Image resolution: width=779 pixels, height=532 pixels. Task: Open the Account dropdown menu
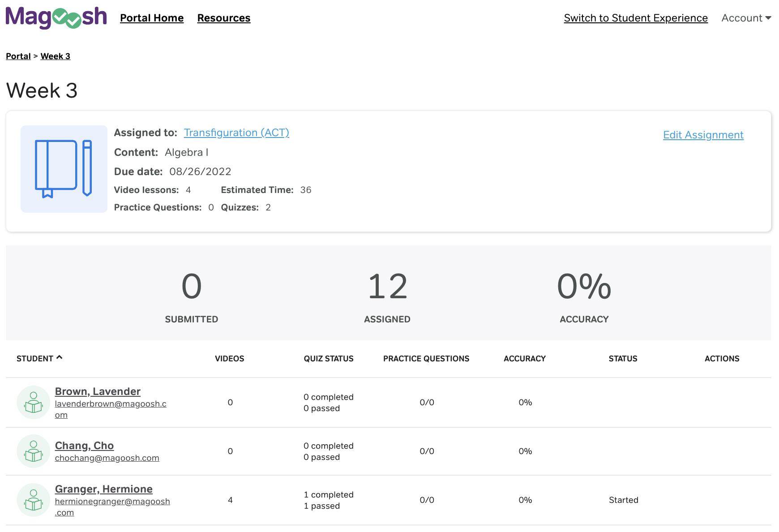pyautogui.click(x=746, y=18)
